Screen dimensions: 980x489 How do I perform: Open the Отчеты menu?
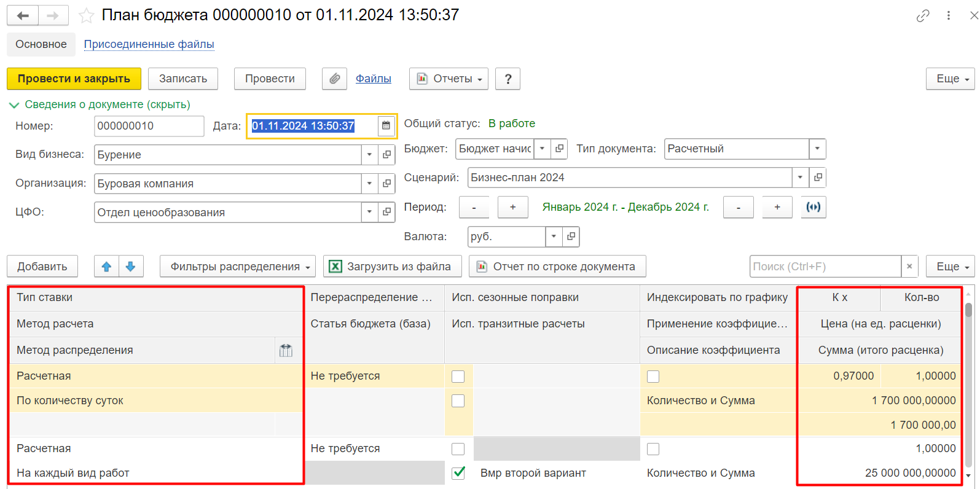[x=449, y=79]
